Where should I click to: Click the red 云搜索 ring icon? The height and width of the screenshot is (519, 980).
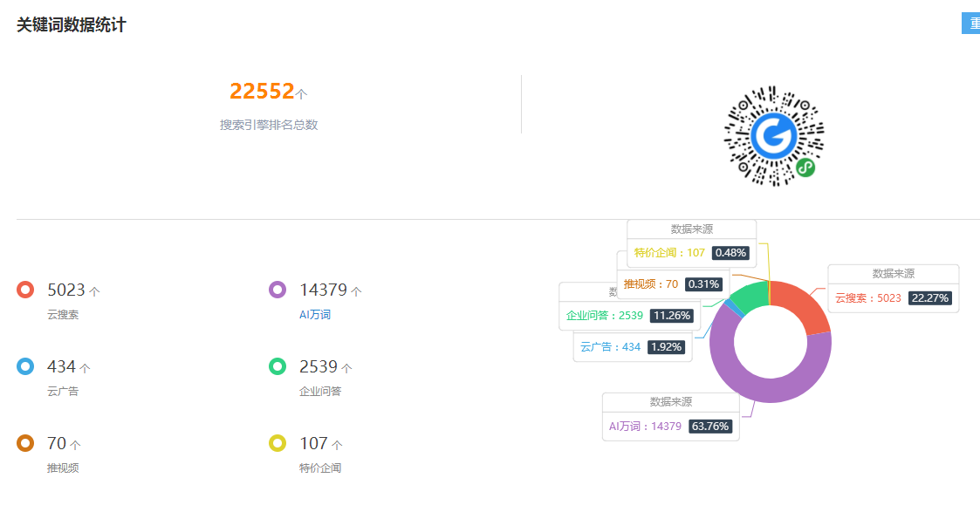pos(25,290)
